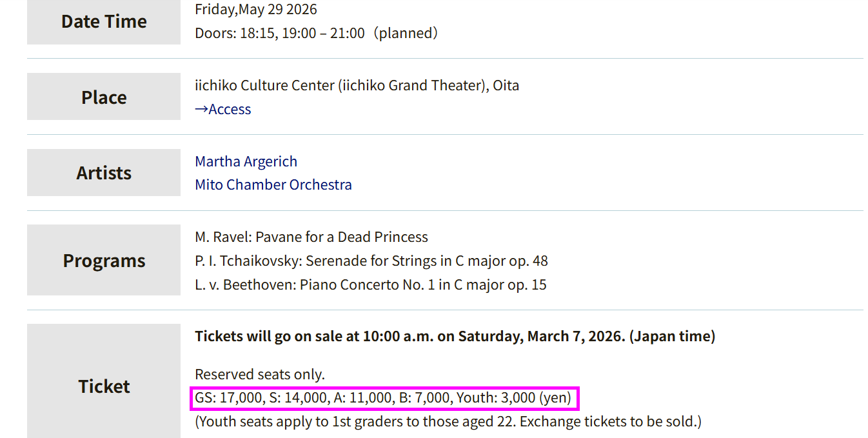The height and width of the screenshot is (438, 868).
Task: Click the Youth seats eligibility note
Action: click(448, 422)
